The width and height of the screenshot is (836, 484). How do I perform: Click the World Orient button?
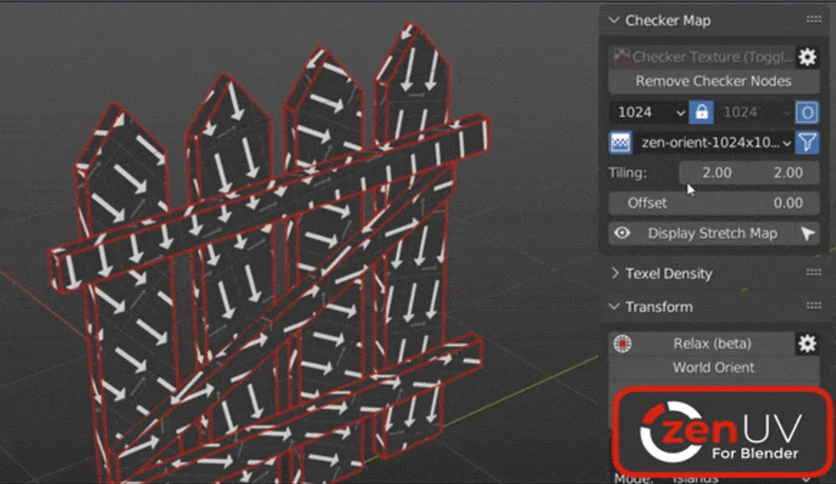[x=713, y=368]
